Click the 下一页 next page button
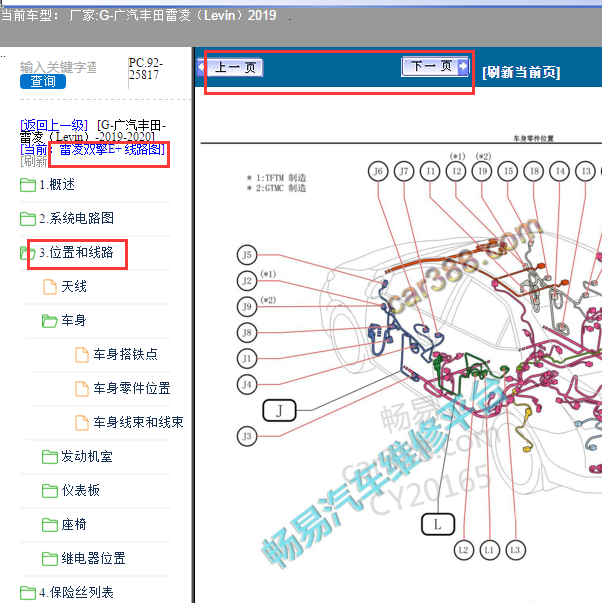This screenshot has height=603, width=602. coord(435,67)
